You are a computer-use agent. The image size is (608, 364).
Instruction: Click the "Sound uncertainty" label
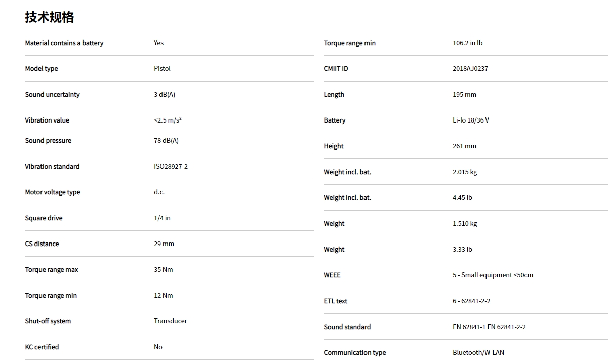[52, 95]
